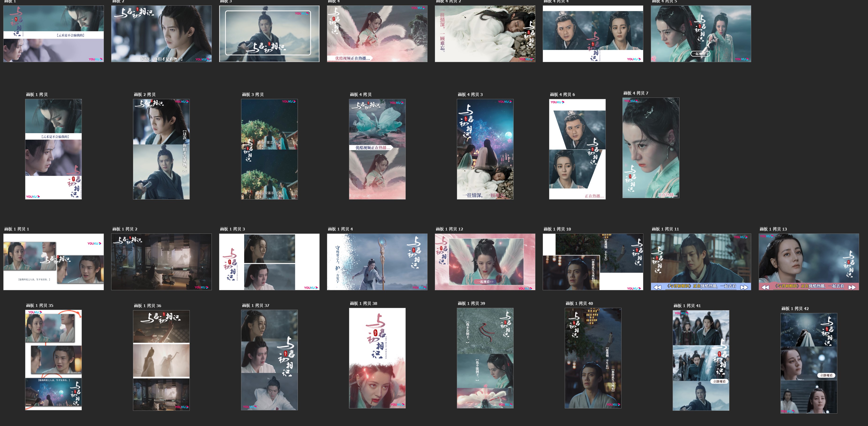This screenshot has width=868, height=426.
Task: Click the portrait artboard under 画板 1 拷贝 37
Action: pos(269,360)
